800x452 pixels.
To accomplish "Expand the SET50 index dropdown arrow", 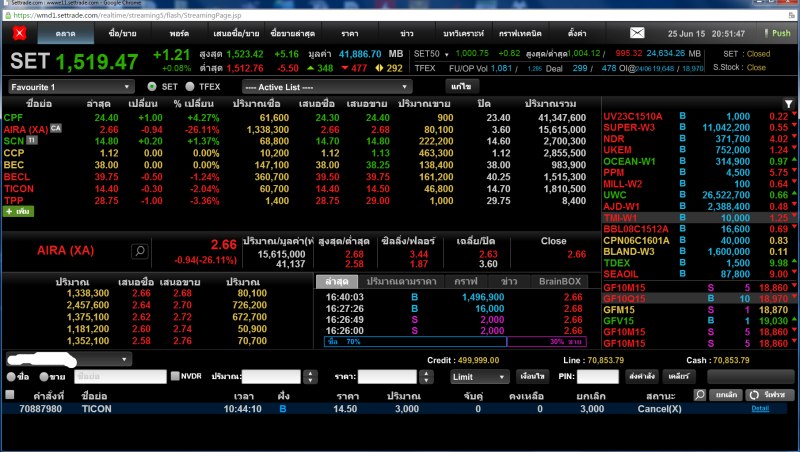I will (446, 54).
